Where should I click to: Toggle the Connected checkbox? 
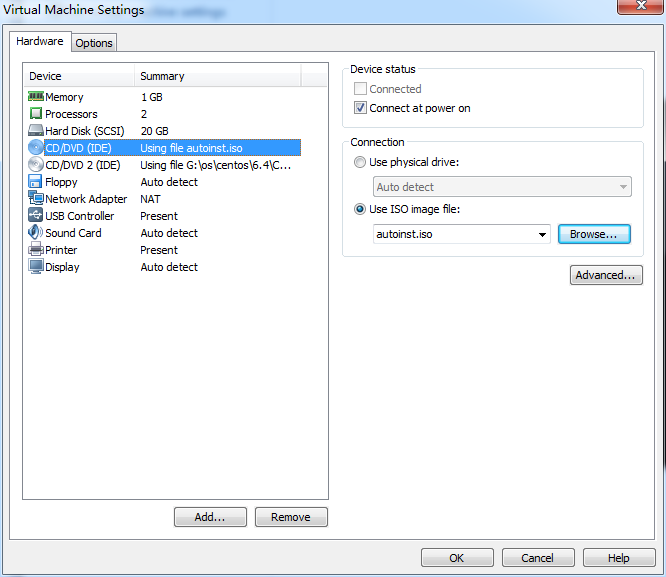[360, 89]
